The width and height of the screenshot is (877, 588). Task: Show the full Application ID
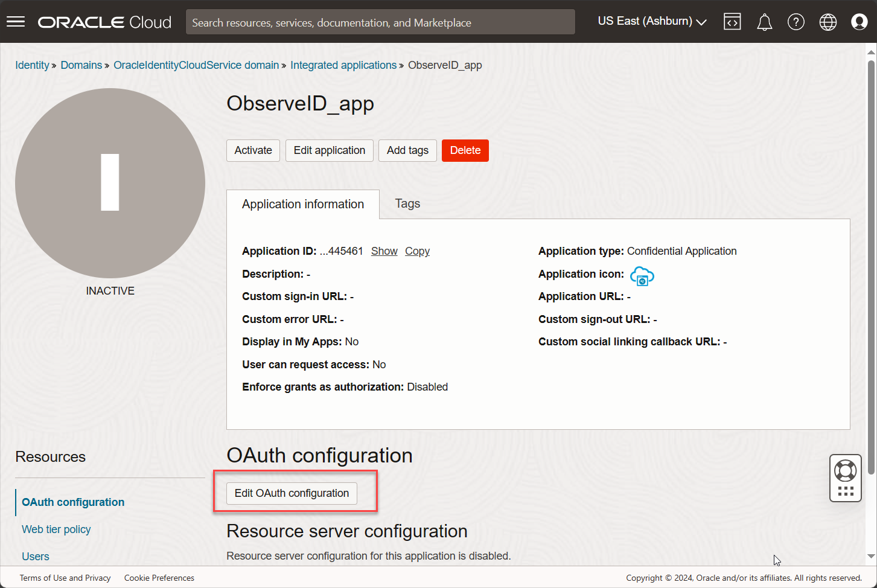[x=384, y=251]
